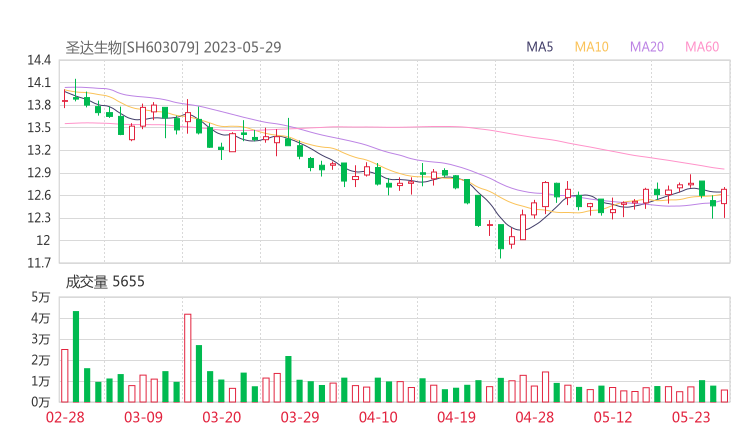
Task: Click the 3万 volume axis label
Action: point(41,339)
